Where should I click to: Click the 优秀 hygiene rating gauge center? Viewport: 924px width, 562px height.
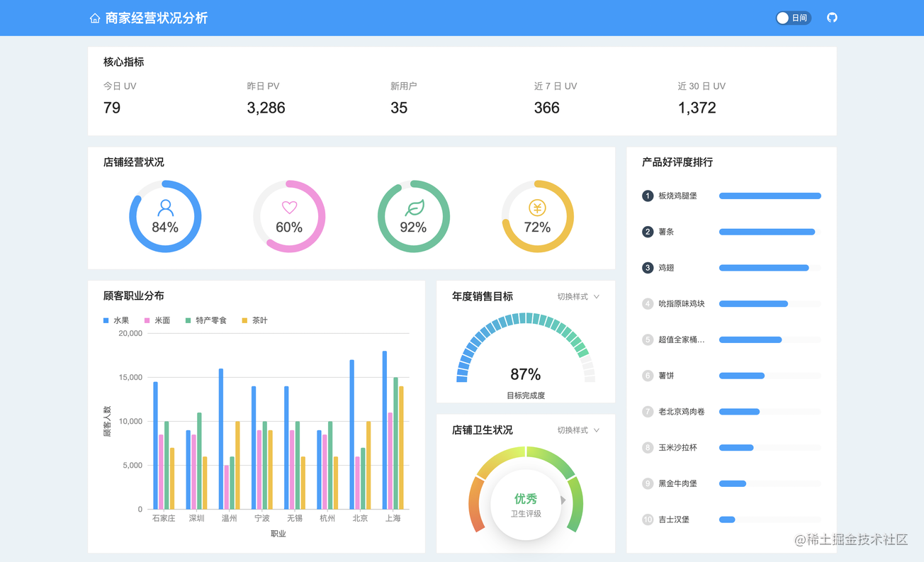[526, 504]
